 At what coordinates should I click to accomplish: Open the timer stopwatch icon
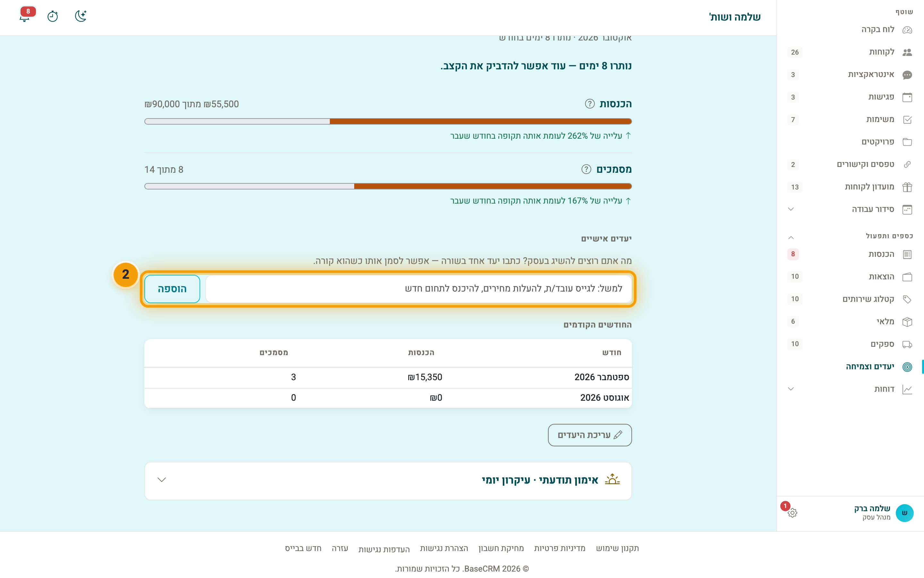(52, 16)
